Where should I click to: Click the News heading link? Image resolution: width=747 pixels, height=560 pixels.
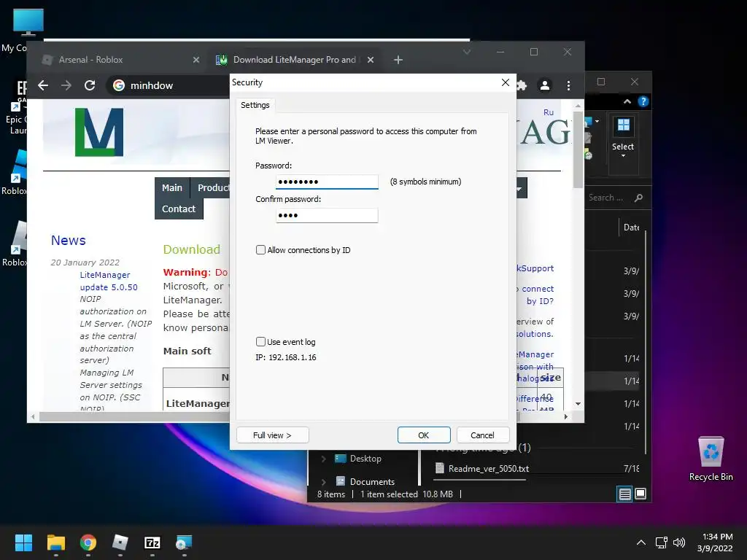pyautogui.click(x=69, y=241)
